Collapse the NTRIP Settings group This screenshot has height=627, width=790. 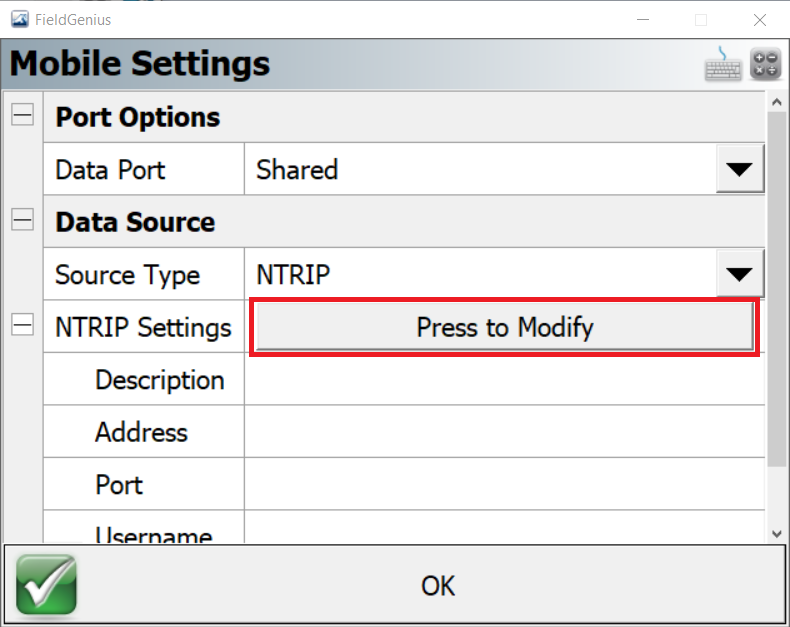click(x=23, y=325)
